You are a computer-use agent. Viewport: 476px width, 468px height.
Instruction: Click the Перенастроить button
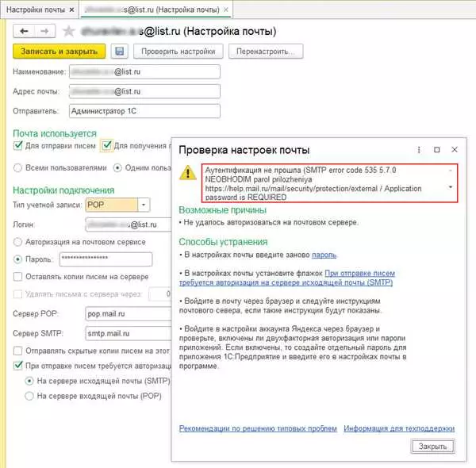click(x=266, y=52)
